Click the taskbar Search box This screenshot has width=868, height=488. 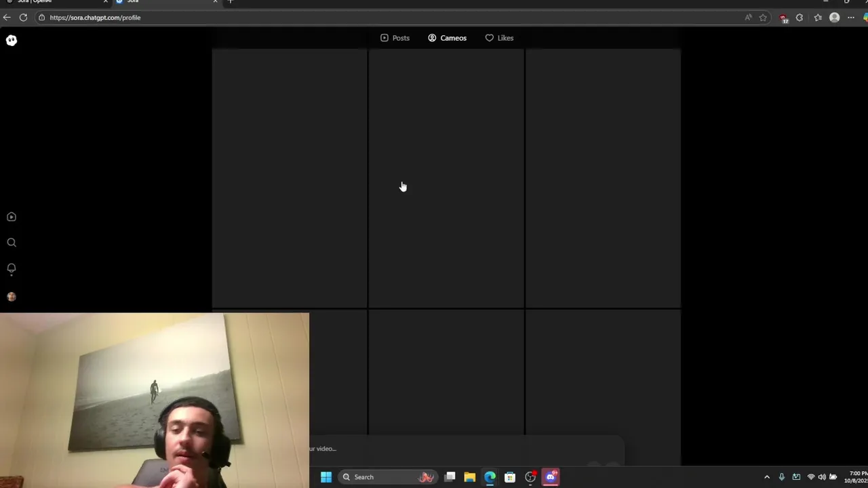pyautogui.click(x=389, y=477)
